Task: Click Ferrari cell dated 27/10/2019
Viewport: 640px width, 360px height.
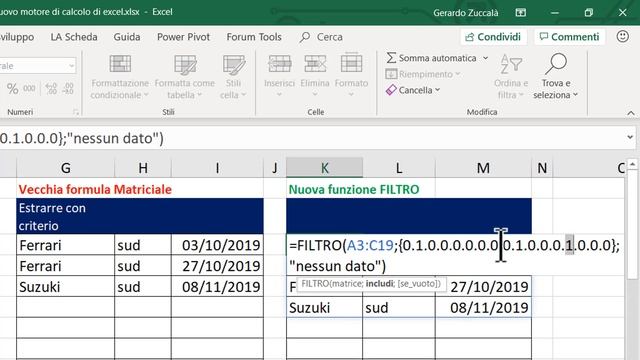Action: pos(65,266)
